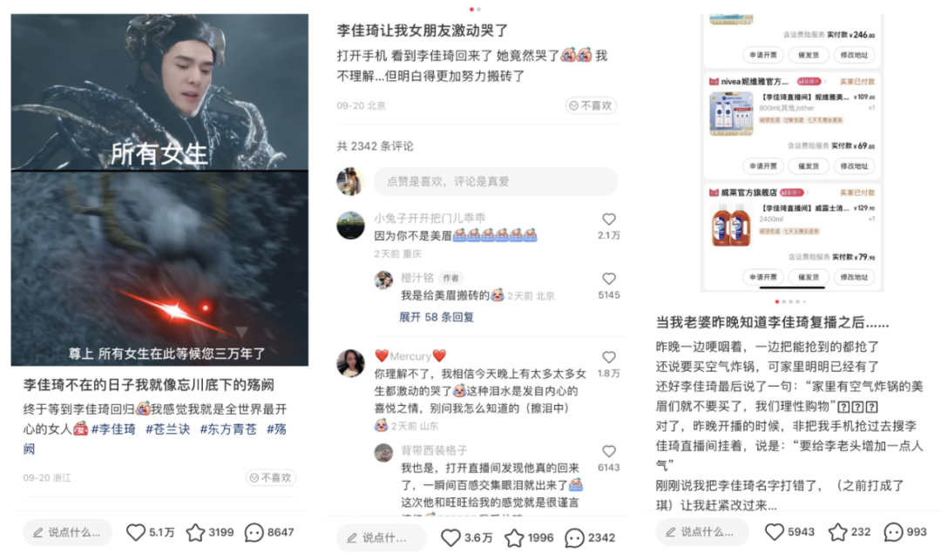Favorite the first post showing 3199 stars
This screenshot has height=560, width=941.
(x=196, y=532)
